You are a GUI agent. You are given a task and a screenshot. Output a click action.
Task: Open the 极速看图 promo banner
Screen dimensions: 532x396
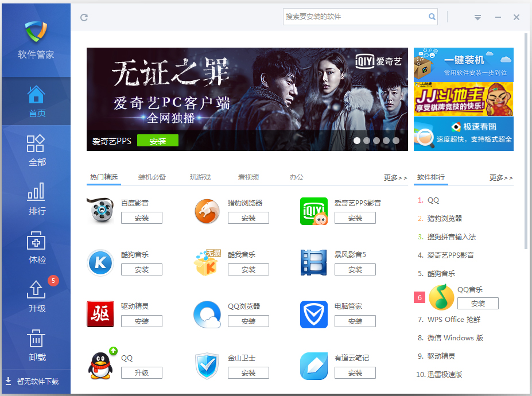pyautogui.click(x=464, y=134)
